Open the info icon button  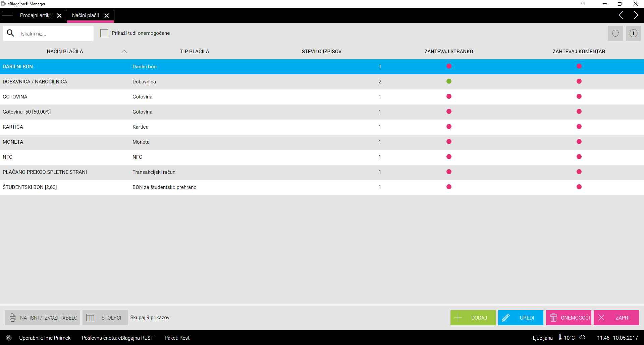coord(633,33)
